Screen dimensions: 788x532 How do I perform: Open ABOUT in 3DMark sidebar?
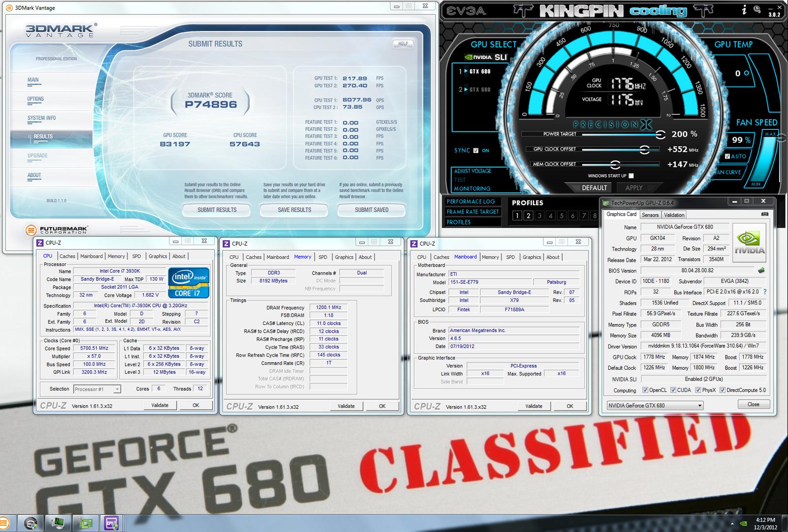tap(34, 175)
